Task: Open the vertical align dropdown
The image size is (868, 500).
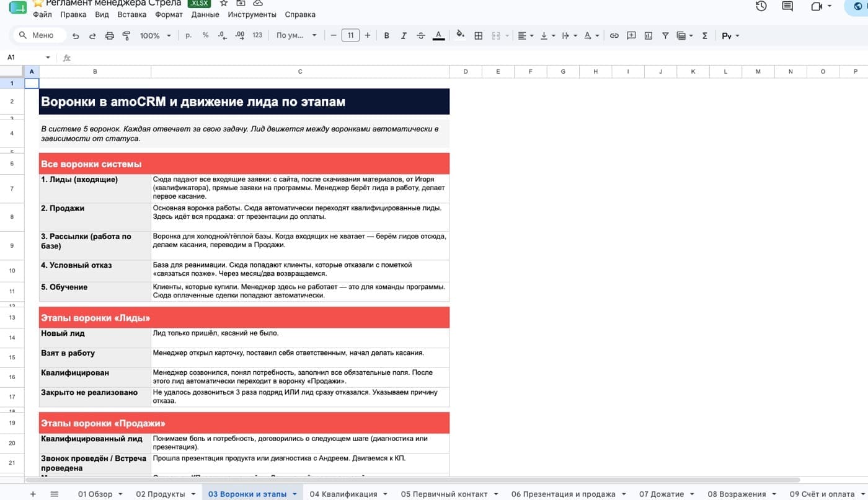Action: 547,36
